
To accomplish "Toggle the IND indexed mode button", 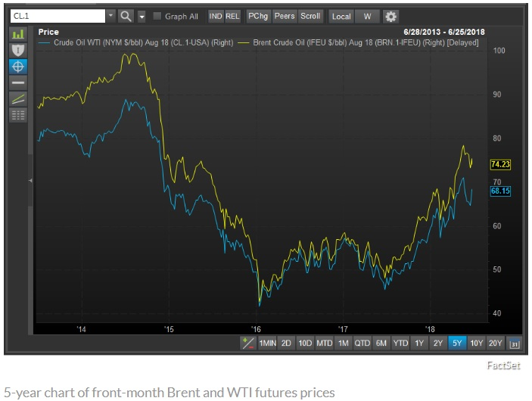I will point(216,16).
